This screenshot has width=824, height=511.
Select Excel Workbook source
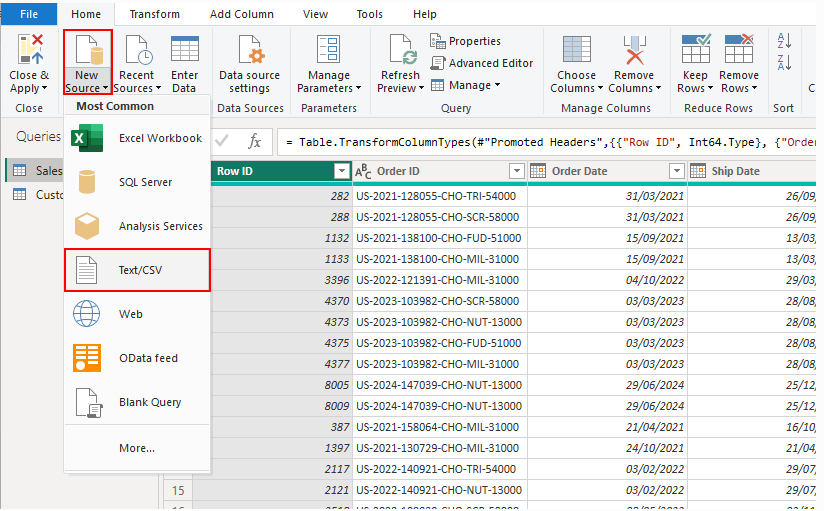pyautogui.click(x=137, y=138)
